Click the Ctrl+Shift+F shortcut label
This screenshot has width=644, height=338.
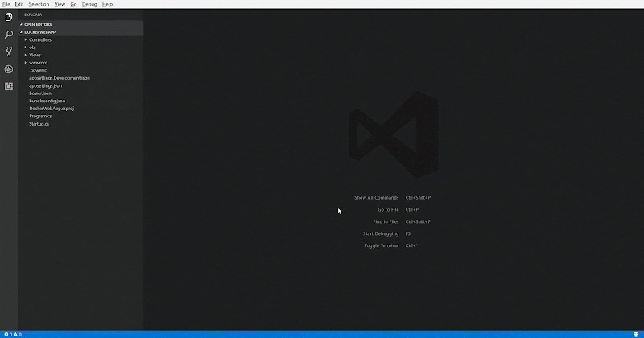tap(418, 221)
